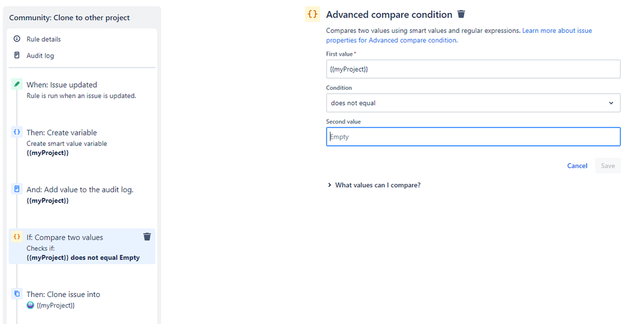Click the Cancel link
The image size is (644, 324).
(577, 166)
